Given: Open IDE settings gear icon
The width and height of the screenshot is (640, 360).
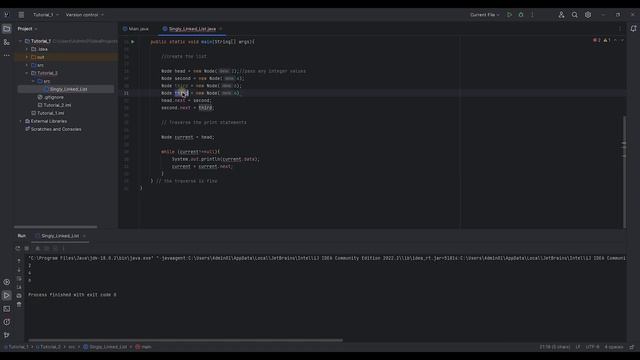Looking at the screenshot, I should coord(588,15).
